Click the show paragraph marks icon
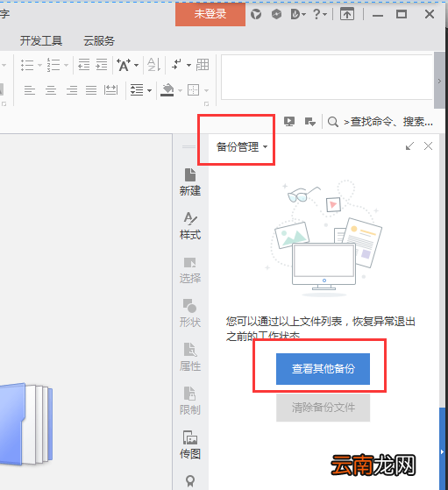Image resolution: width=448 pixels, height=490 pixels. pyautogui.click(x=176, y=65)
